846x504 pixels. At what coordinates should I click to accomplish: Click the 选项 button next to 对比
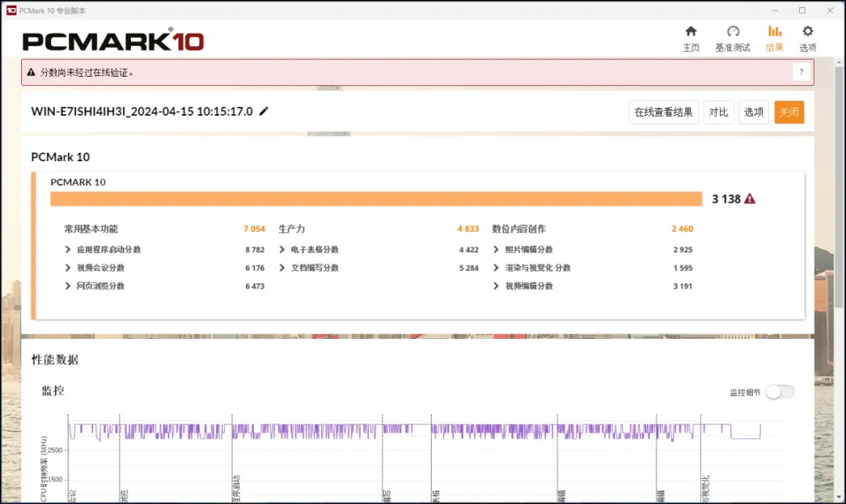pos(754,112)
